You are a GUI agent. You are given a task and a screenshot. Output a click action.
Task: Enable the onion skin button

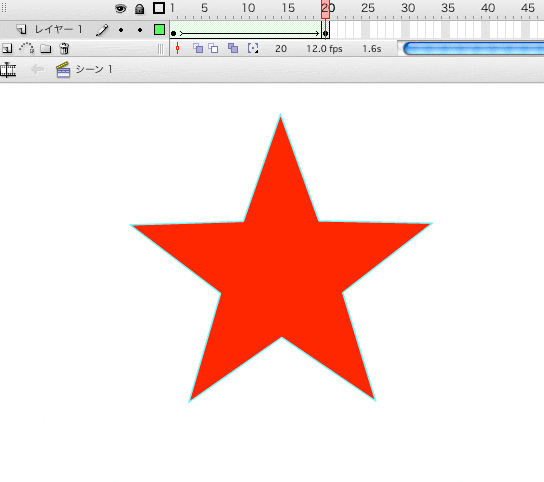(x=198, y=48)
